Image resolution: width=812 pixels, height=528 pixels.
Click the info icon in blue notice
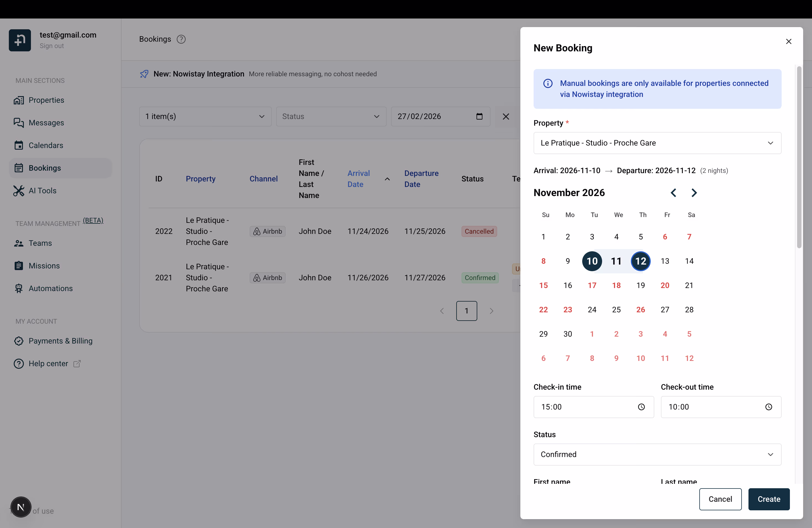pyautogui.click(x=548, y=84)
